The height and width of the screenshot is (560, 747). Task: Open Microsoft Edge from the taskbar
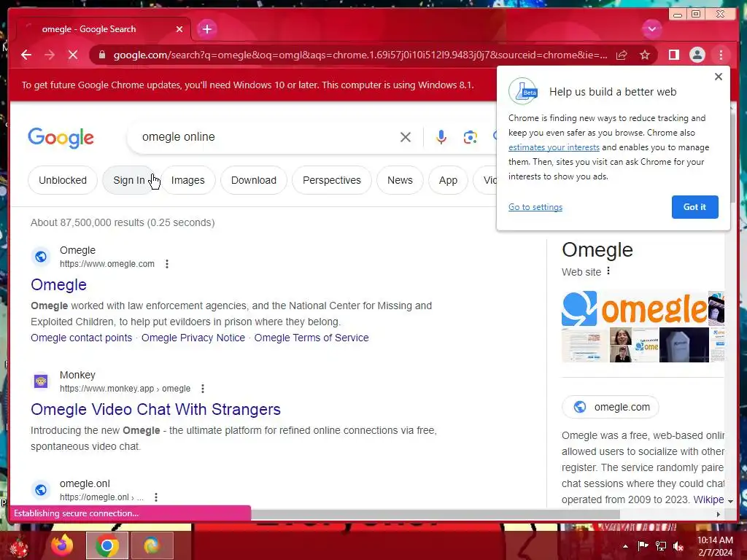(152, 545)
